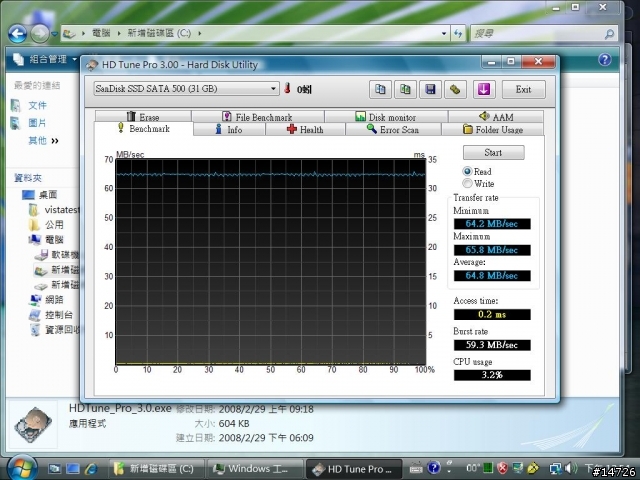
Task: Click the Start benchmark button
Action: tap(493, 153)
